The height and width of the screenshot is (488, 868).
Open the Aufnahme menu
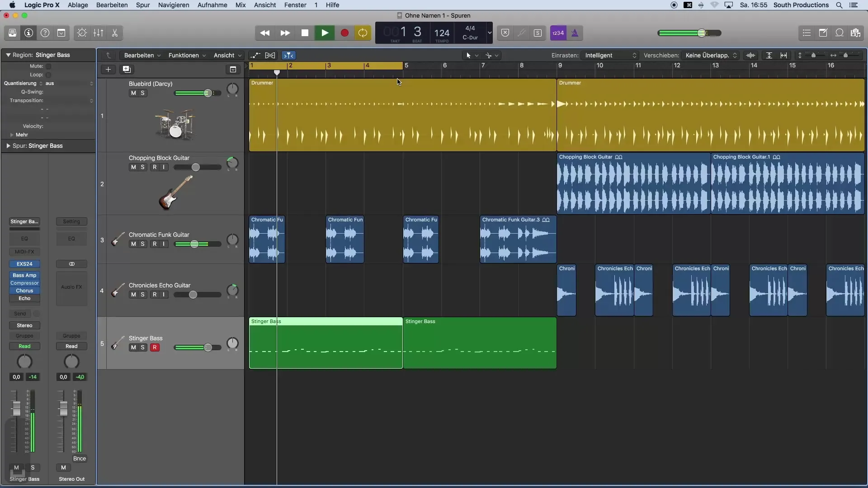212,5
